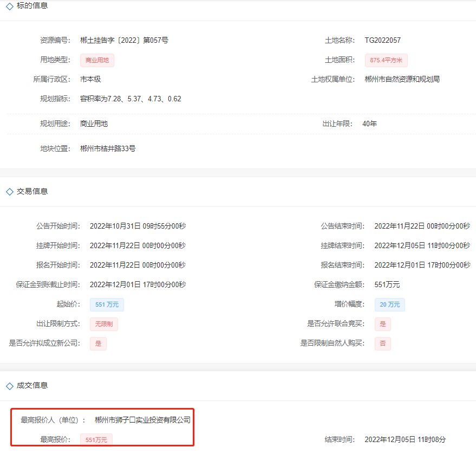Image resolution: width=476 pixels, height=454 pixels.
Task: Click resource number 郴土挂告字〔2022〕第057号
Action: pos(124,40)
